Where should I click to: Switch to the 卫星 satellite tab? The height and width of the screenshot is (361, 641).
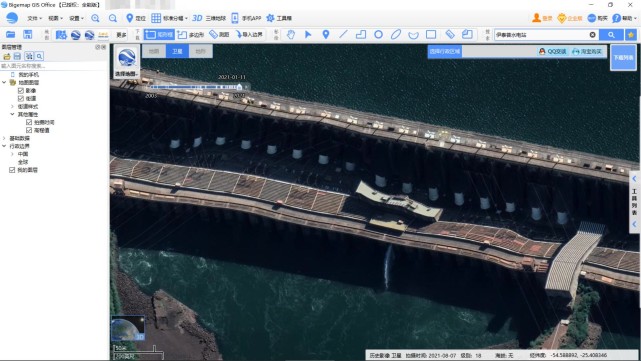(x=177, y=52)
